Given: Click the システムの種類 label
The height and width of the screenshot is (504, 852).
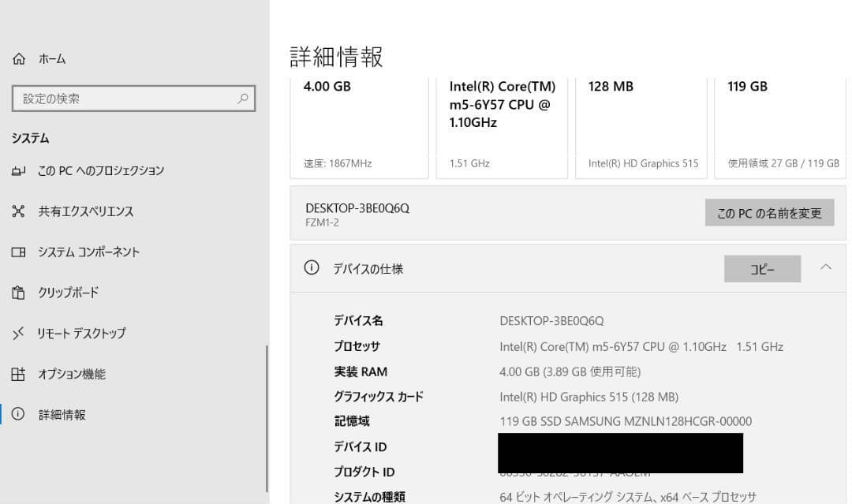Looking at the screenshot, I should point(369,497).
